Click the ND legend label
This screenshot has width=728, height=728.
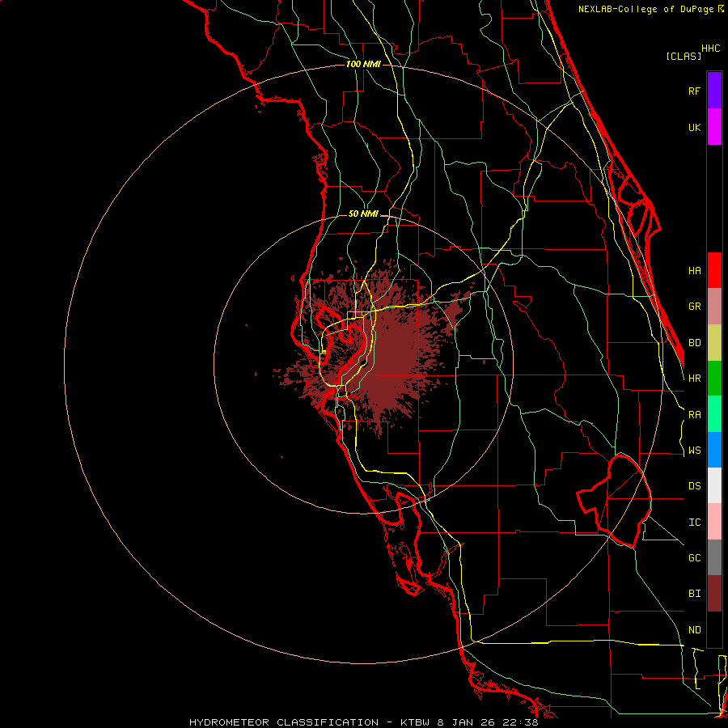[x=694, y=630]
